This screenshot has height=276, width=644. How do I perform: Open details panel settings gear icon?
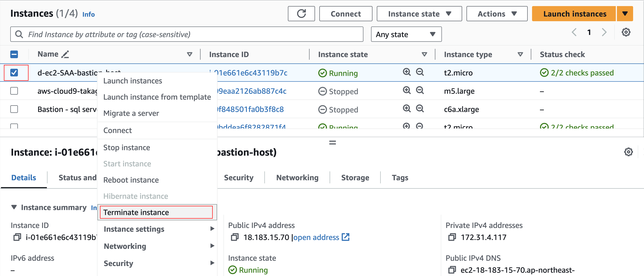coord(628,152)
